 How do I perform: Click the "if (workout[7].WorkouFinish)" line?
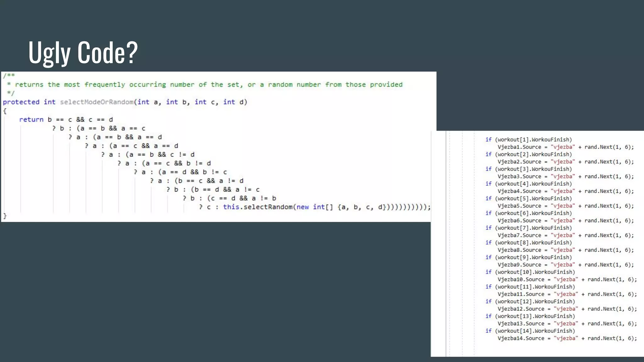tap(528, 228)
